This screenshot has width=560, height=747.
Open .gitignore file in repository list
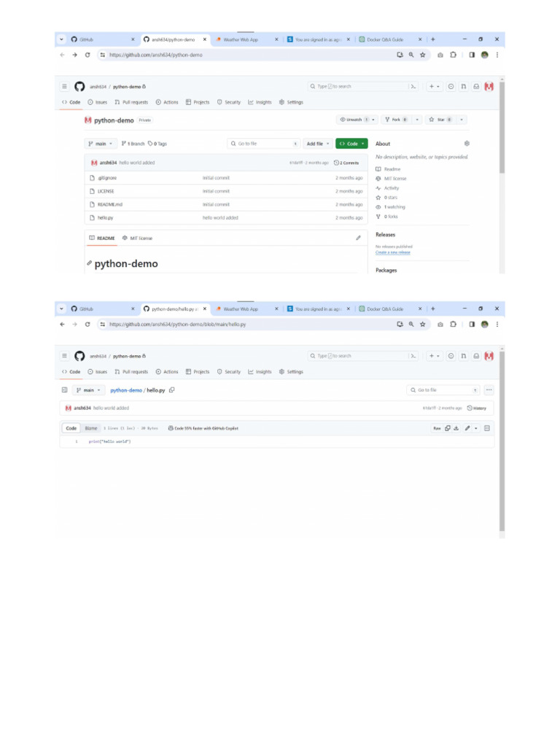tap(107, 178)
